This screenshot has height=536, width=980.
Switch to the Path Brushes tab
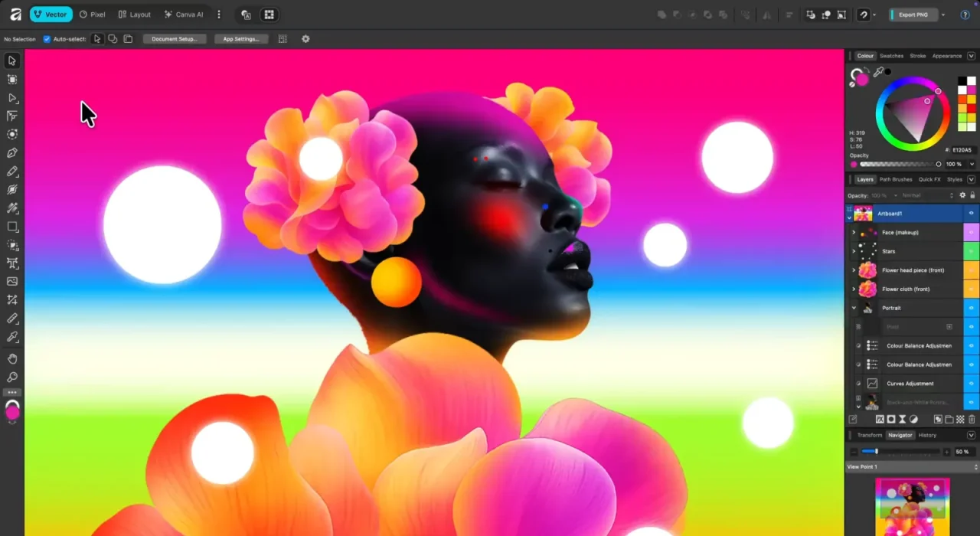coord(896,179)
